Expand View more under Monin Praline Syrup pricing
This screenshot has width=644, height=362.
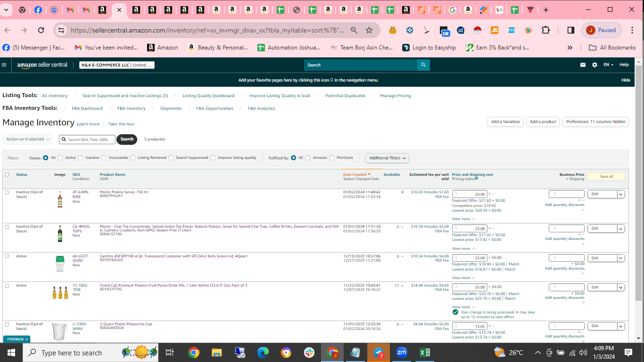pos(463,219)
